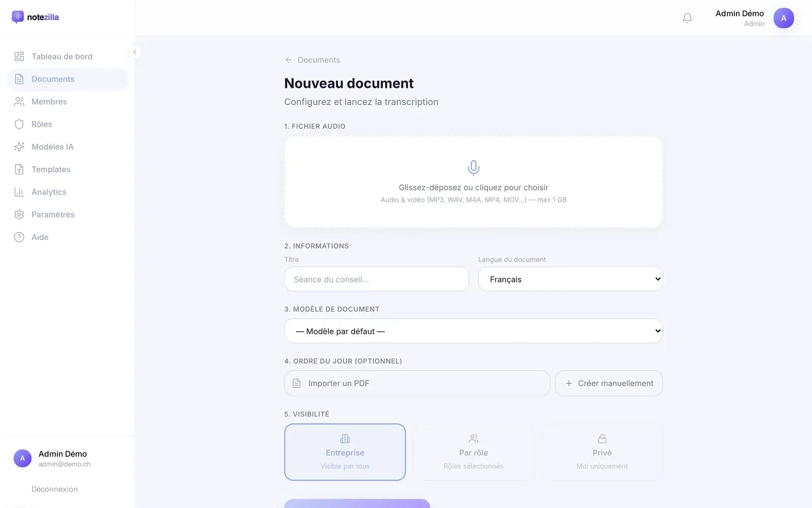Click the Tableau de bord grid icon
Viewport: 812px width, 508px height.
(x=19, y=56)
